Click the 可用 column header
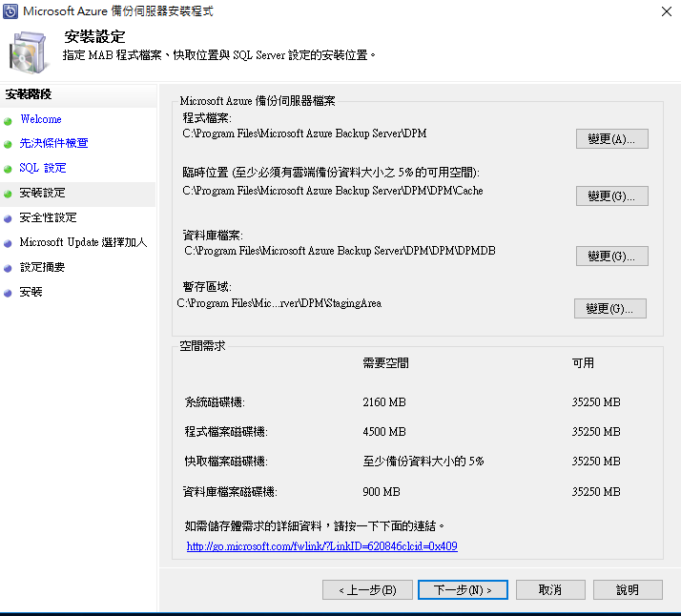The height and width of the screenshot is (616, 681). click(583, 363)
